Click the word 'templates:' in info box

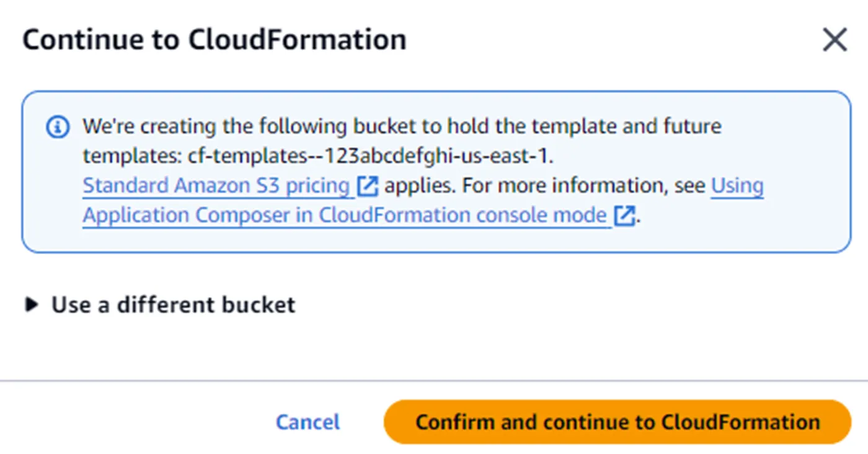pyautogui.click(x=132, y=157)
